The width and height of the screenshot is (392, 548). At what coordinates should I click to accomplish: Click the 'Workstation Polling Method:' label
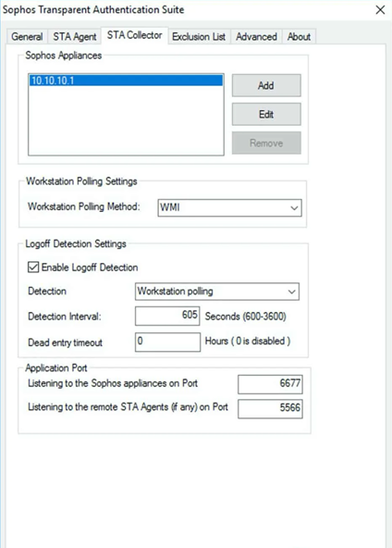[x=84, y=206]
